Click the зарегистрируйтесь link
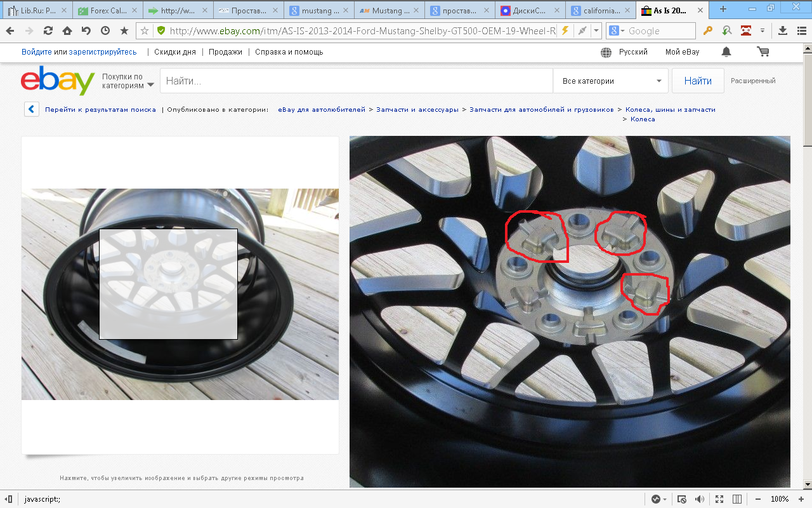The width and height of the screenshot is (812, 508). tap(103, 52)
